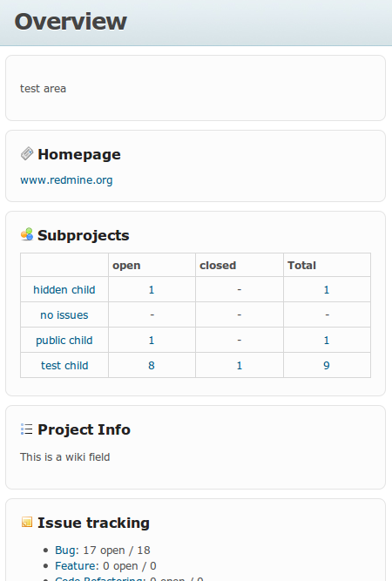392x581 pixels.
Task: Open the www.redmine.org homepage link
Action: tap(66, 180)
